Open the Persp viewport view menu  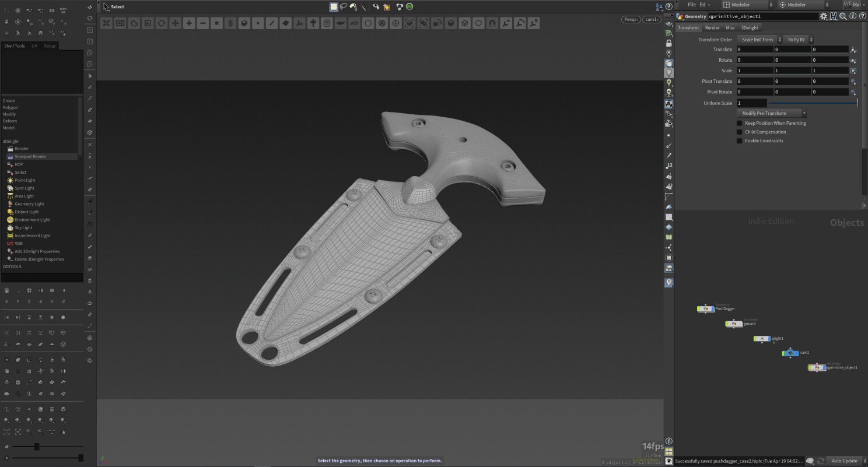631,19
